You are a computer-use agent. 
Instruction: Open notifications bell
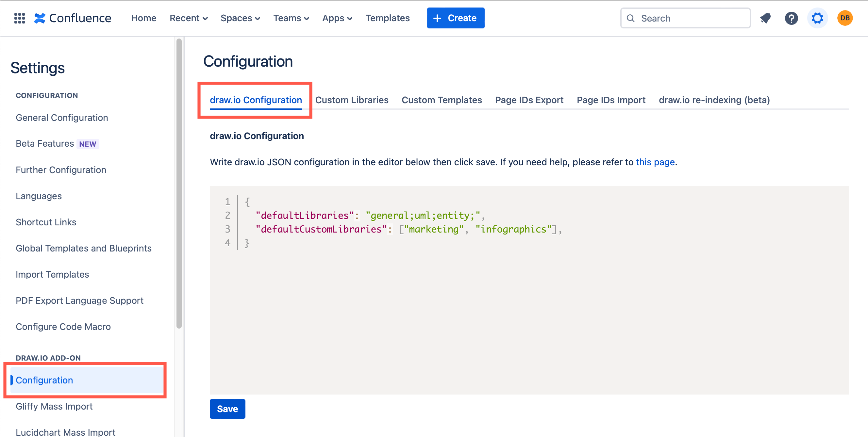coord(765,18)
